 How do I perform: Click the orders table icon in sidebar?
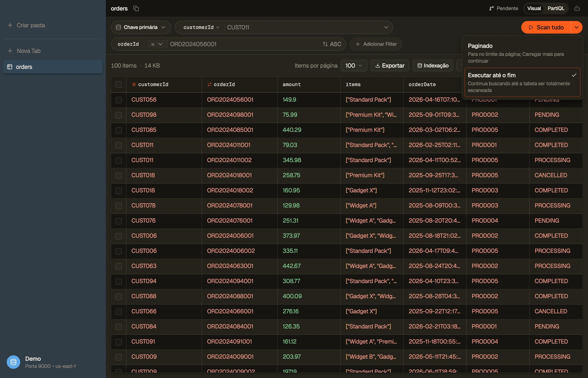tap(10, 67)
